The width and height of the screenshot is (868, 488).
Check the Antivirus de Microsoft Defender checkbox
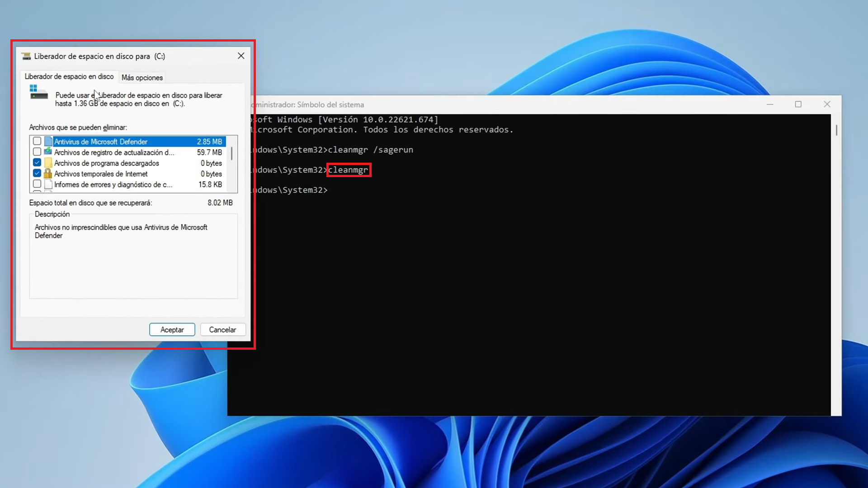click(37, 141)
